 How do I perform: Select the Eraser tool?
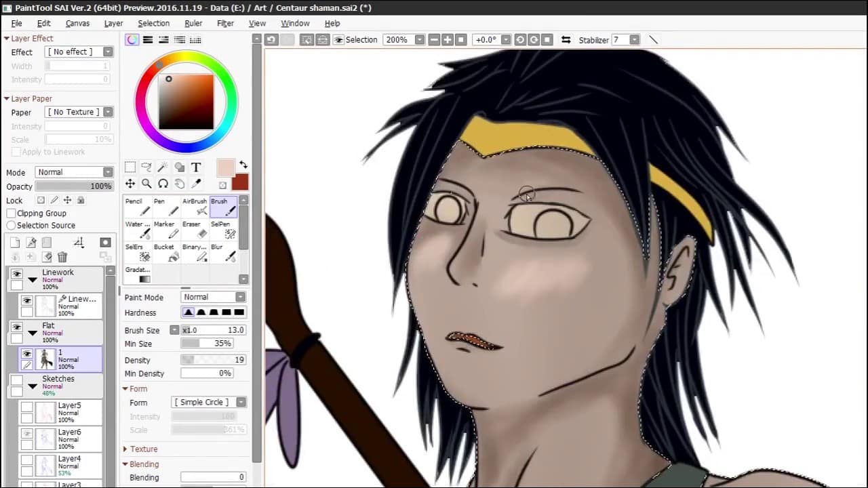pos(195,230)
